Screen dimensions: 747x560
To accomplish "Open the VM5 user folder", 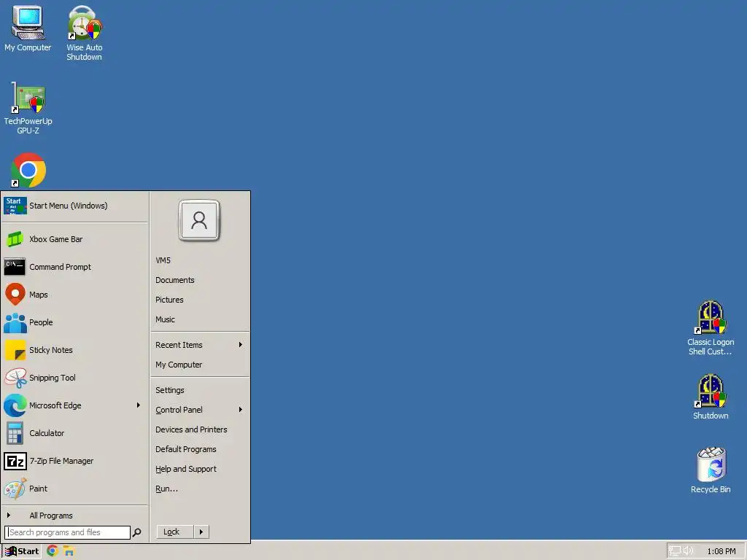I will coord(200,260).
